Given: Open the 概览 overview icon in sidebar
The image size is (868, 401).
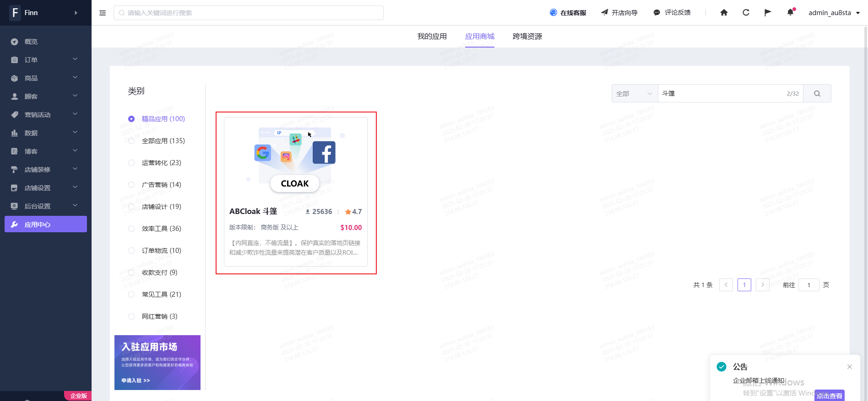Looking at the screenshot, I should click(15, 42).
